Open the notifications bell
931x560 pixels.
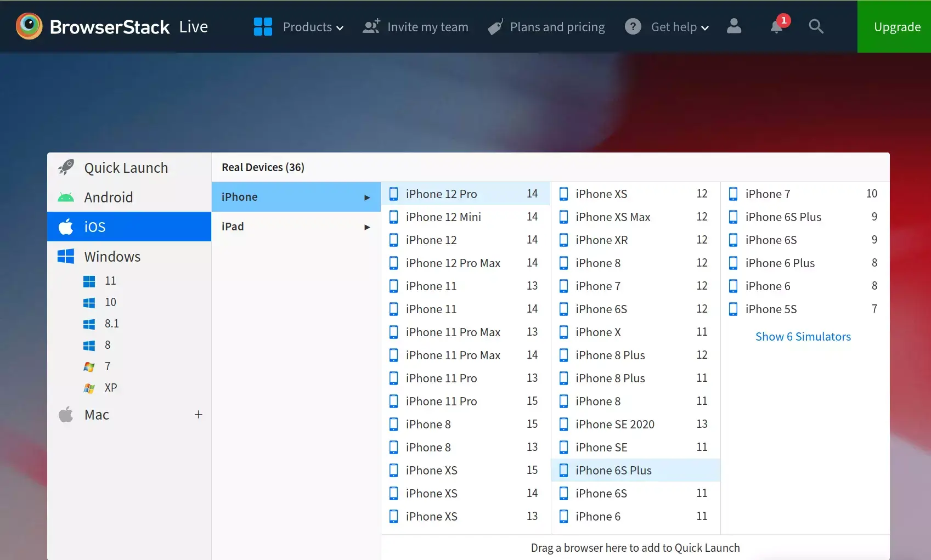coord(776,27)
